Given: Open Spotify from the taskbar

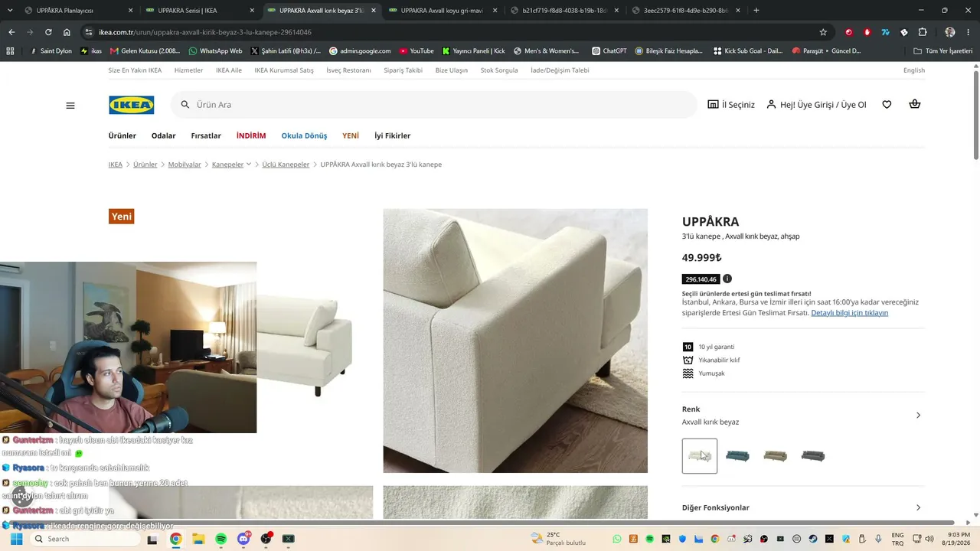Looking at the screenshot, I should click(220, 539).
